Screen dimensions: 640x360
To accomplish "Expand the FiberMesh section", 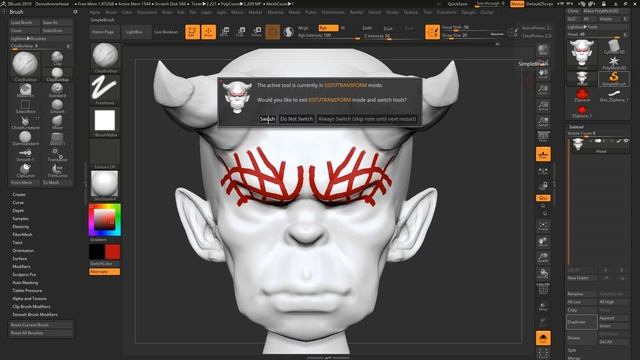I will [x=22, y=235].
